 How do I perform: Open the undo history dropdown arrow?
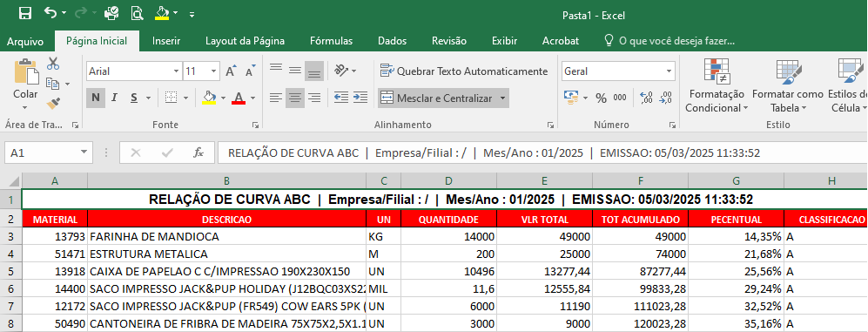click(64, 13)
